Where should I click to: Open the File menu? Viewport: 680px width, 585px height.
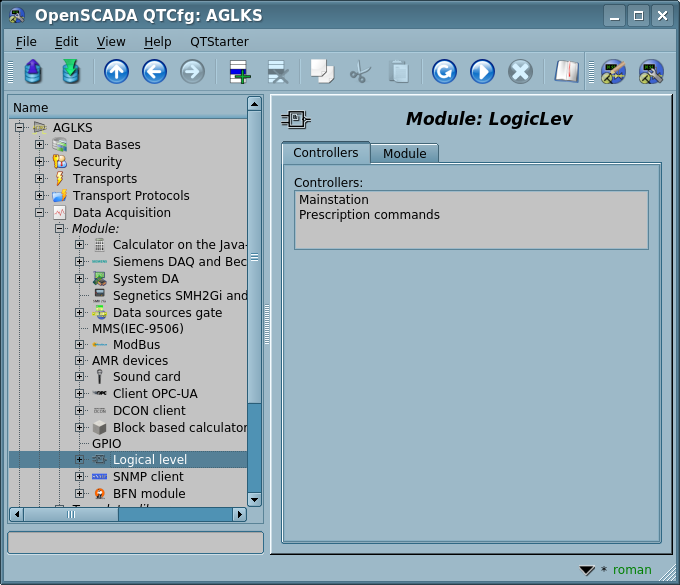26,42
